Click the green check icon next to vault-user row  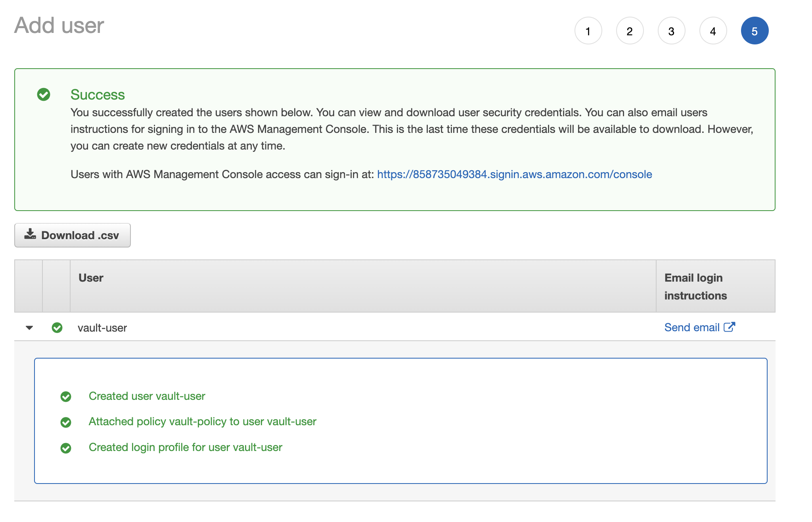point(57,328)
